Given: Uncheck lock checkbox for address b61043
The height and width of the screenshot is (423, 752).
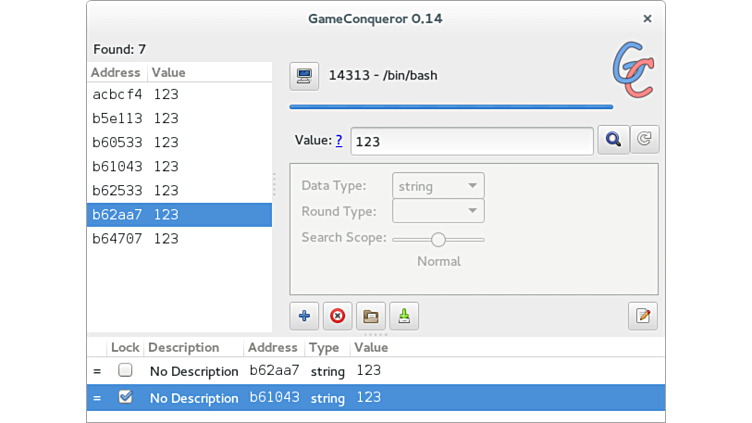Looking at the screenshot, I should (125, 397).
